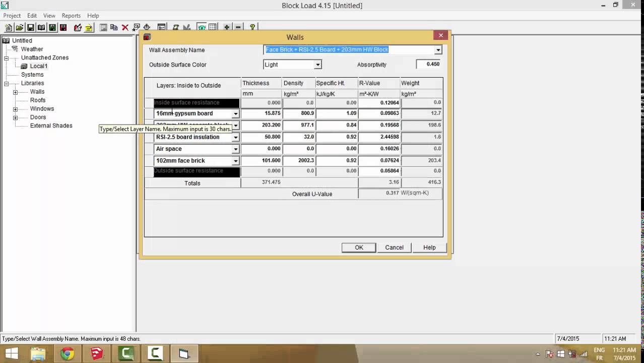Click the Wall Assembly Name text field
The width and height of the screenshot is (644, 363).
click(x=349, y=50)
